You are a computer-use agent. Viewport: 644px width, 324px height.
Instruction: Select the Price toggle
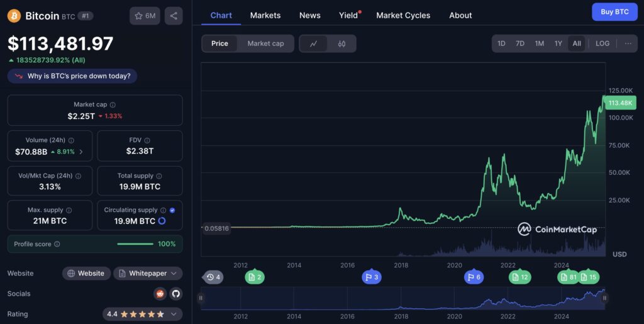[x=219, y=43]
